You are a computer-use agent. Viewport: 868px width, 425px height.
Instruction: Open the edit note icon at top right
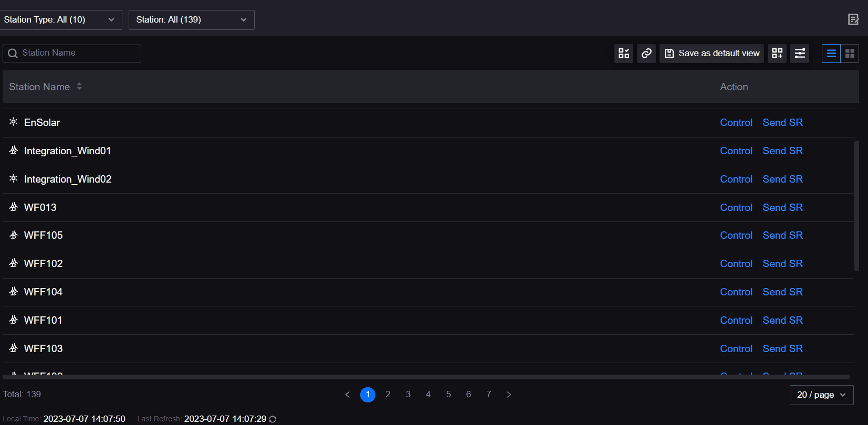coord(853,20)
